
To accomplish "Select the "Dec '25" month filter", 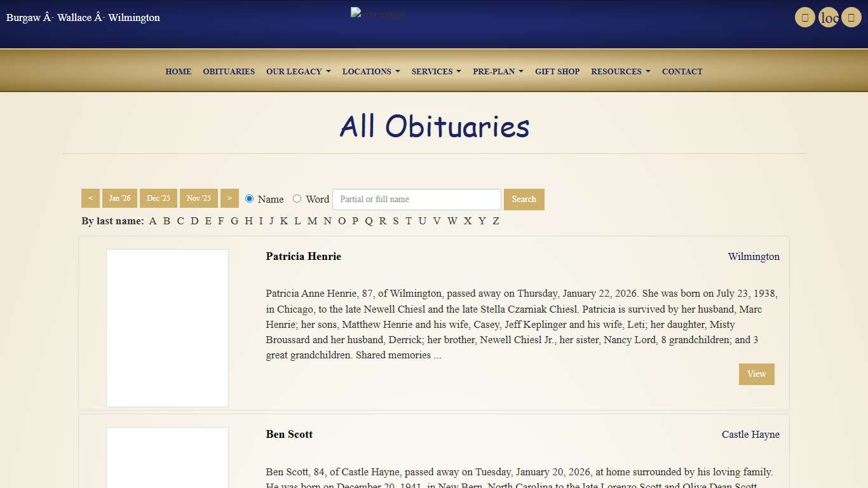I will pyautogui.click(x=158, y=198).
